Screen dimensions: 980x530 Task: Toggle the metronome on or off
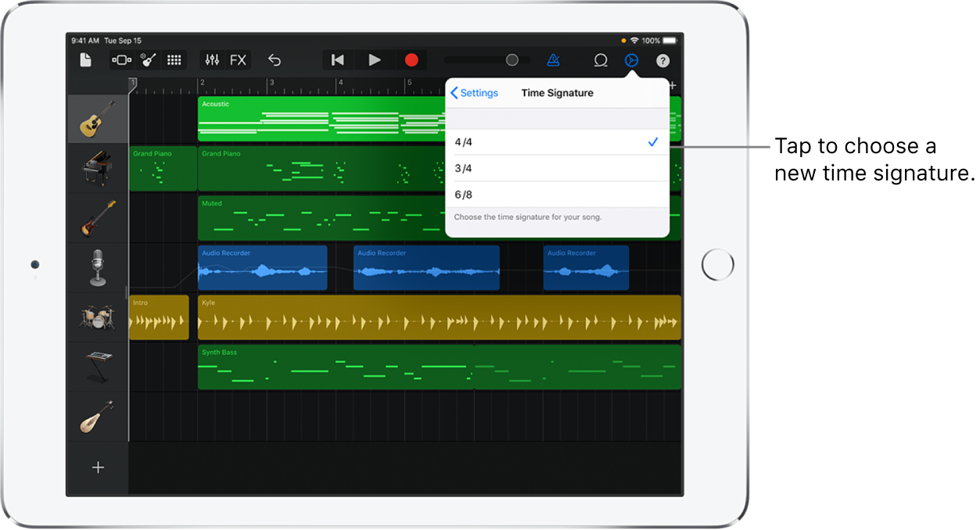pyautogui.click(x=553, y=59)
